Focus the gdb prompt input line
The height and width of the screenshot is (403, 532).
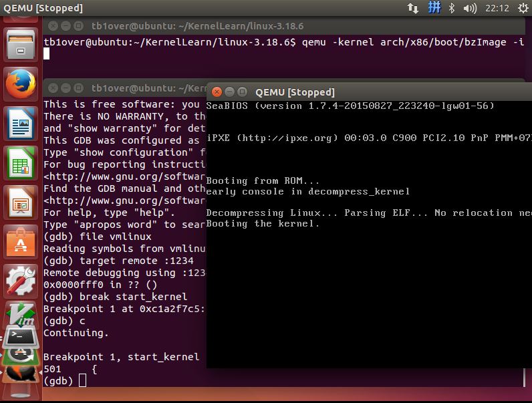coord(82,380)
